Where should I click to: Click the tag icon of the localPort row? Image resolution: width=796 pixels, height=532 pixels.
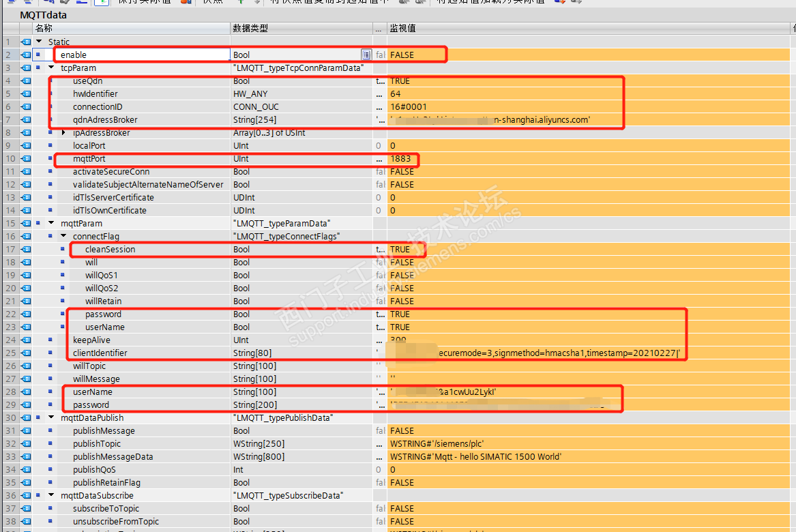coord(26,145)
